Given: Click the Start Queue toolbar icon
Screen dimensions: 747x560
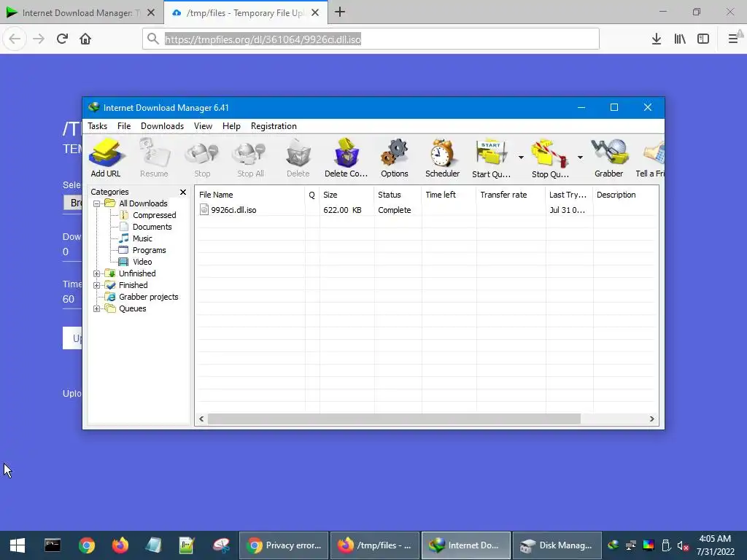Looking at the screenshot, I should point(491,157).
